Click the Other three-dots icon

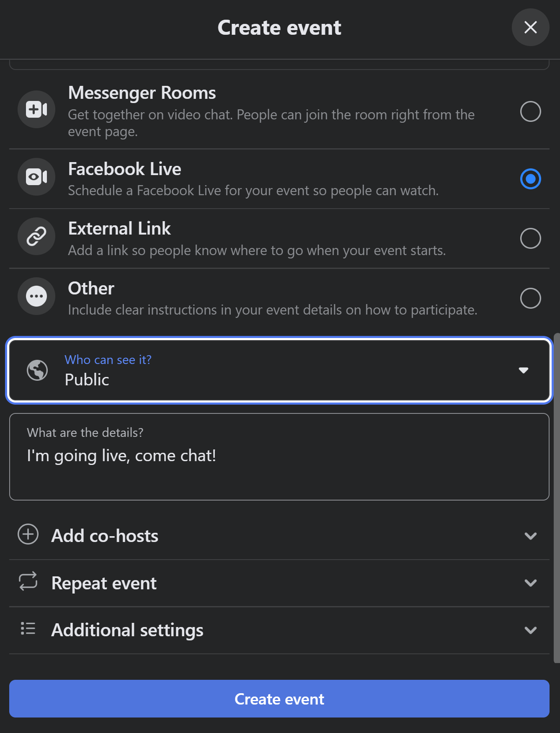[x=36, y=296]
